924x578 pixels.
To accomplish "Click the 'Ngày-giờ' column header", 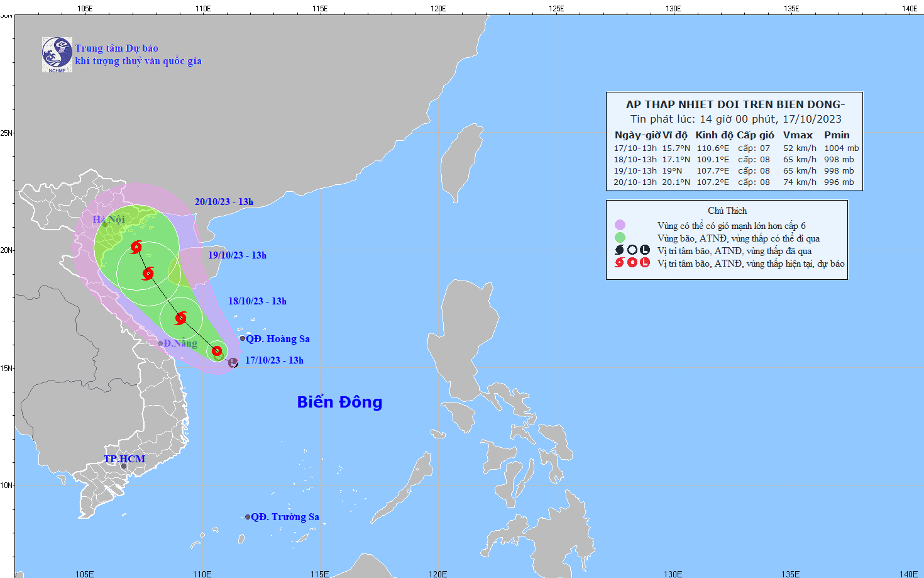I will (637, 135).
